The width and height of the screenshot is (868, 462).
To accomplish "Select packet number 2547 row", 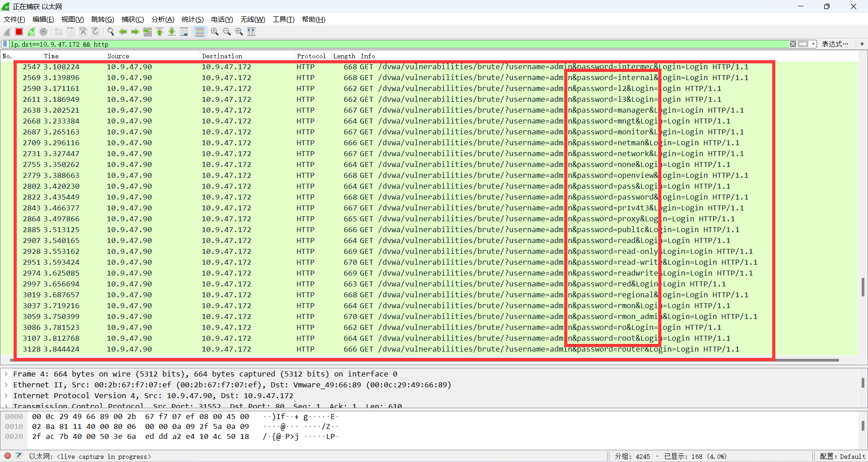I will tap(429, 67).
